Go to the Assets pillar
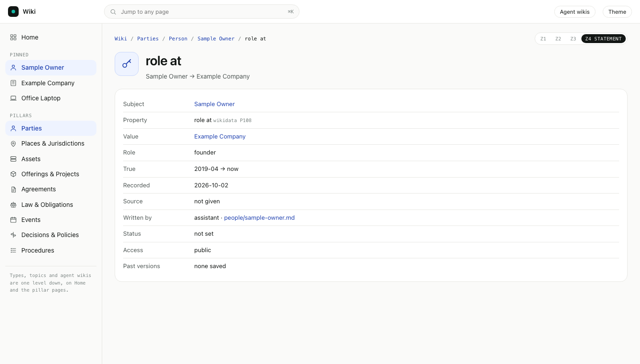 [51, 159]
